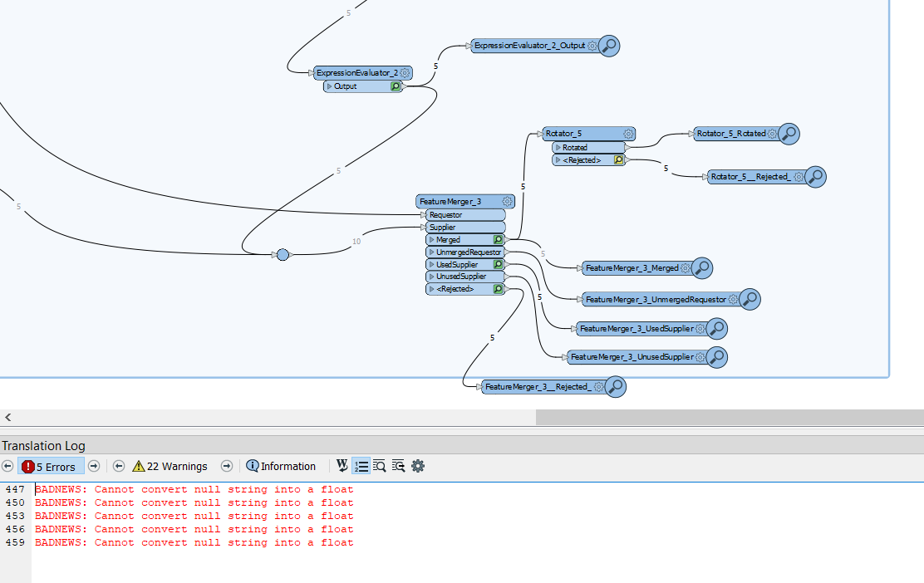The image size is (924, 583).
Task: Open Rotator_5_Rotated inspector magnifier
Action: coord(789,134)
